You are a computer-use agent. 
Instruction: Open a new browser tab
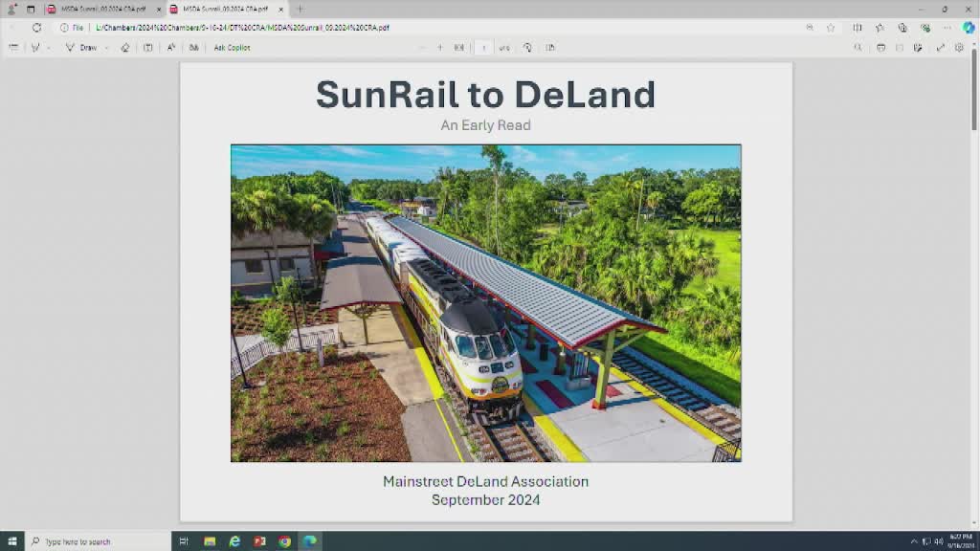(x=300, y=10)
